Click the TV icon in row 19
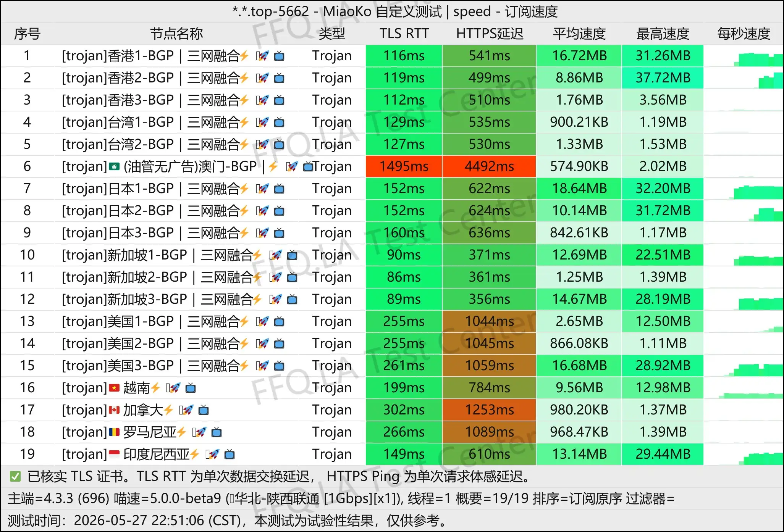The height and width of the screenshot is (532, 784). (230, 455)
